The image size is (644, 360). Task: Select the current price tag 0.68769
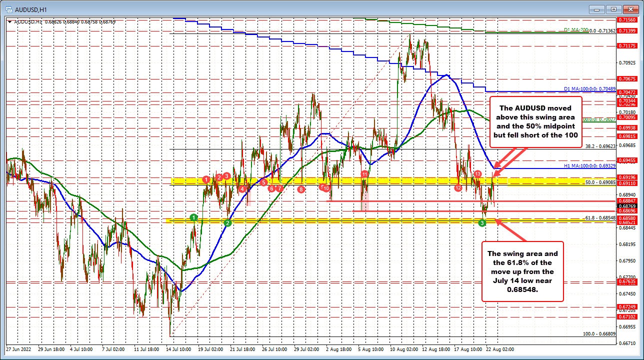[x=627, y=206]
